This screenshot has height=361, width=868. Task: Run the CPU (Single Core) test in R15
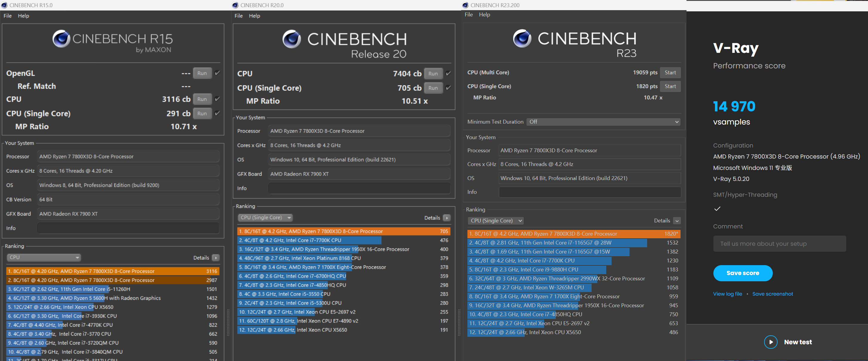(202, 113)
